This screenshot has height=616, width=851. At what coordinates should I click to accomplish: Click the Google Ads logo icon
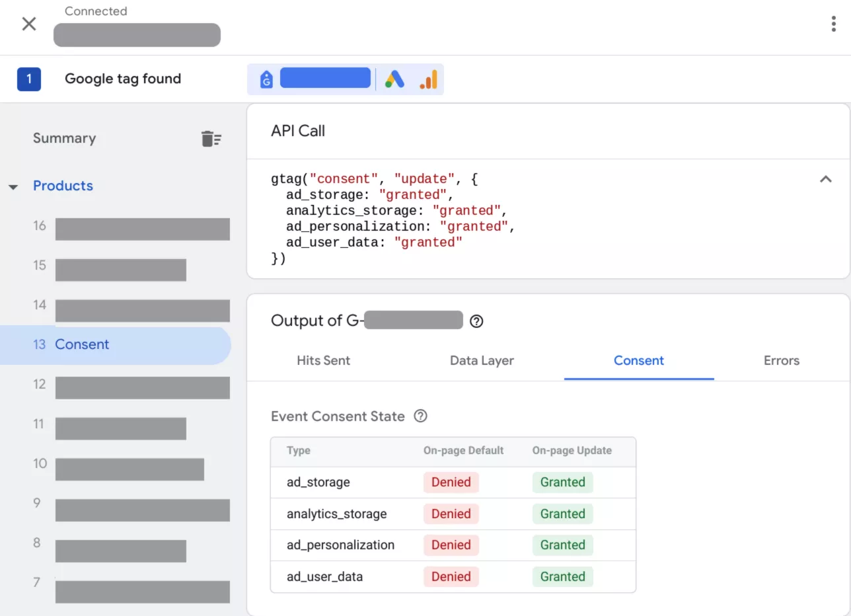[x=394, y=79]
